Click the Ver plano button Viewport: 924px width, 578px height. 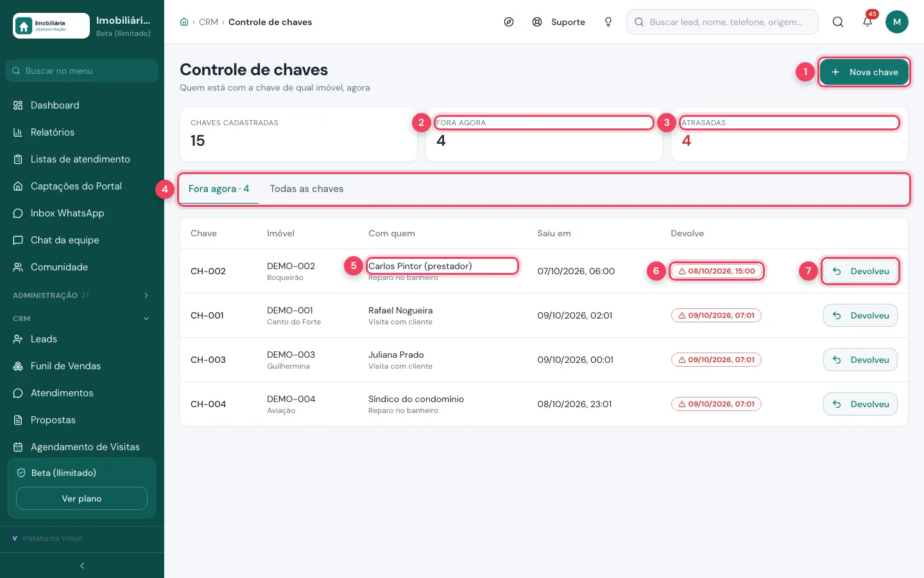[81, 498]
